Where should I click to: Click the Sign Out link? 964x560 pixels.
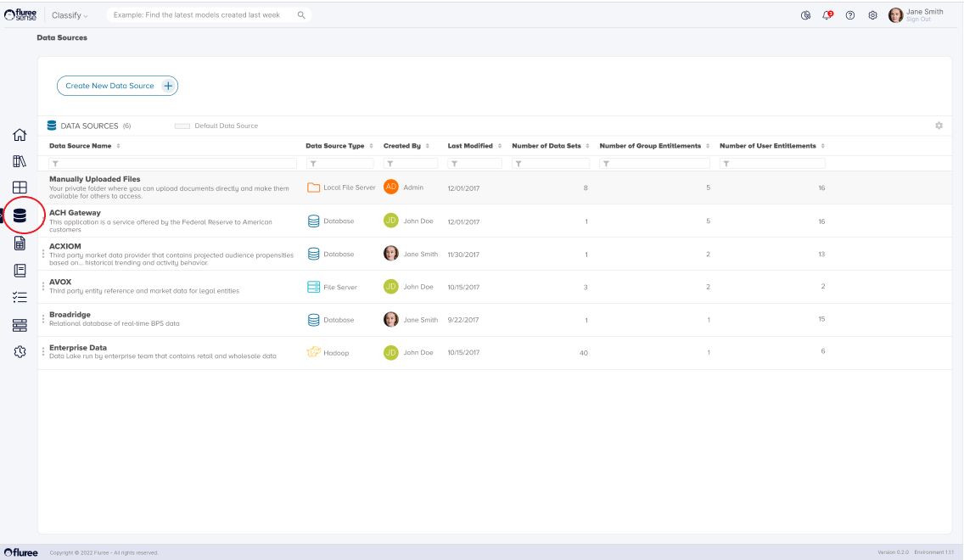click(x=918, y=20)
